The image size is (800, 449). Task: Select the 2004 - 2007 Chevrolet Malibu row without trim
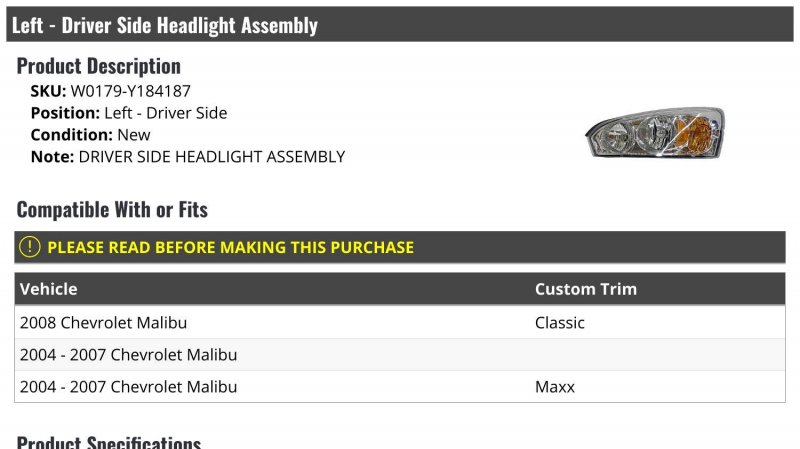pos(128,355)
